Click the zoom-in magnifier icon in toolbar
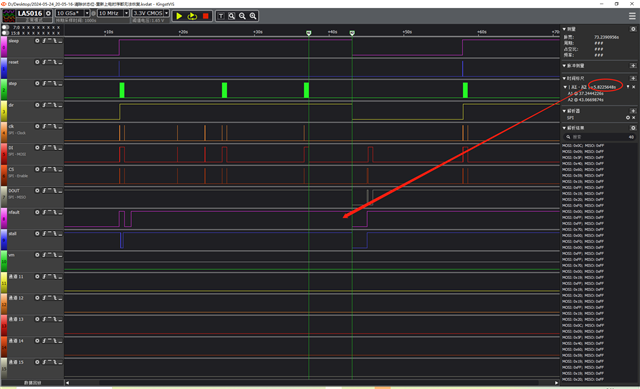The height and width of the screenshot is (389, 640). (253, 16)
